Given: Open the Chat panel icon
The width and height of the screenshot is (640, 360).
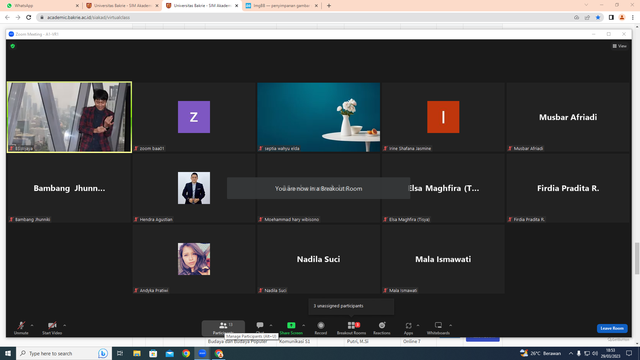Looking at the screenshot, I should tap(260, 325).
